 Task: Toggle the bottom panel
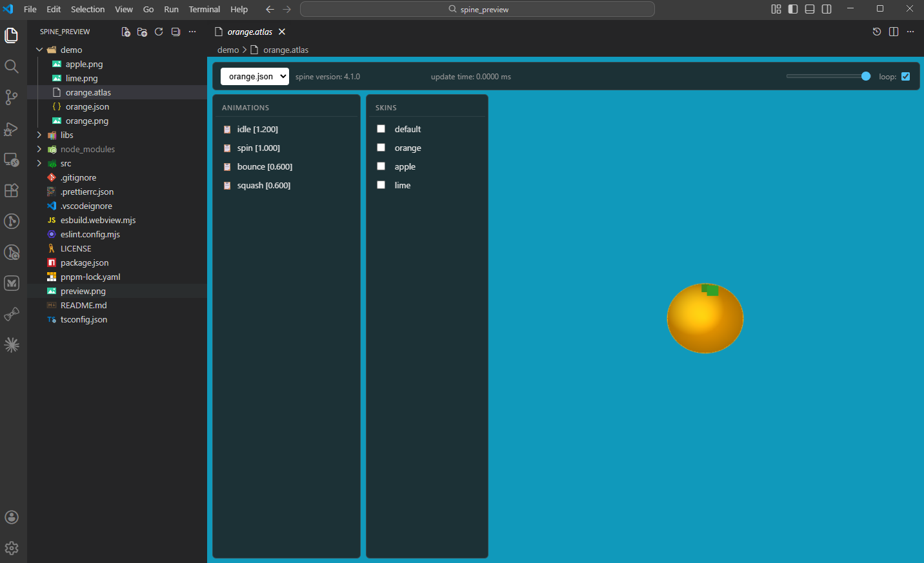(810, 9)
